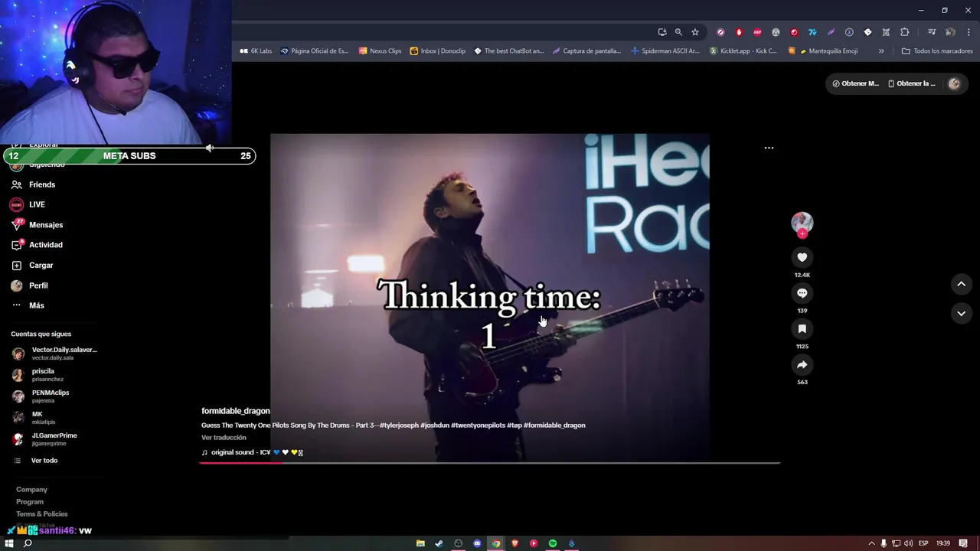The image size is (980, 551).
Task: Open the Chrome three-dot menu
Action: 968,32
